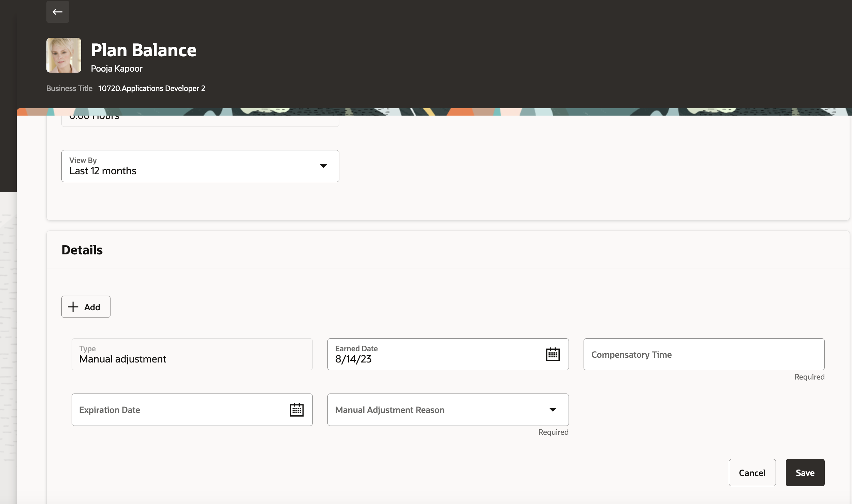Viewport: 852px width, 504px height.
Task: Open the Expiration Date calendar picker
Action: tap(296, 410)
